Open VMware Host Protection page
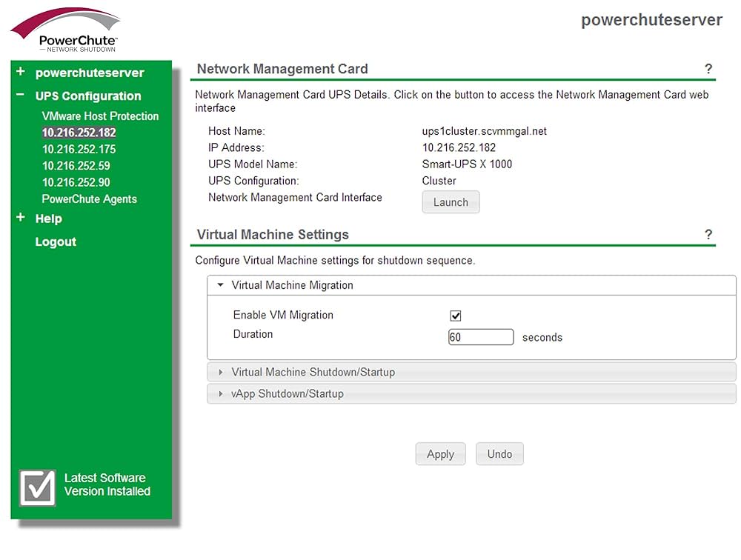 click(x=100, y=116)
